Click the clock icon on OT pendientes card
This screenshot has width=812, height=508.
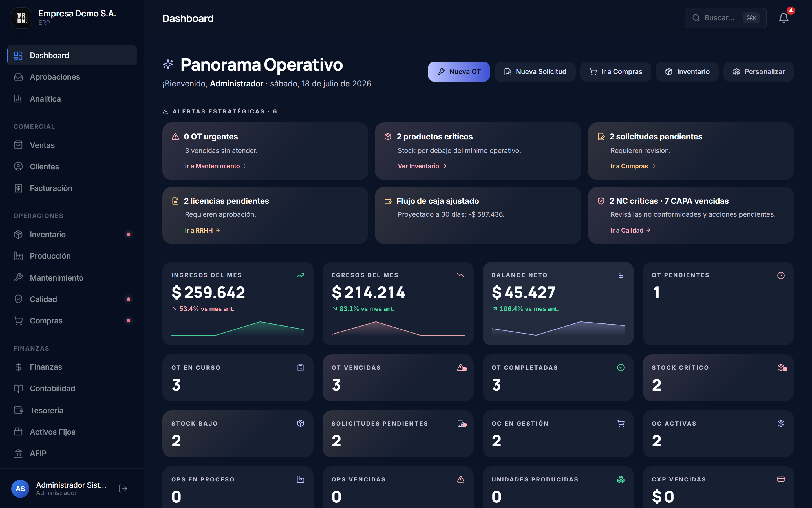coord(781,275)
